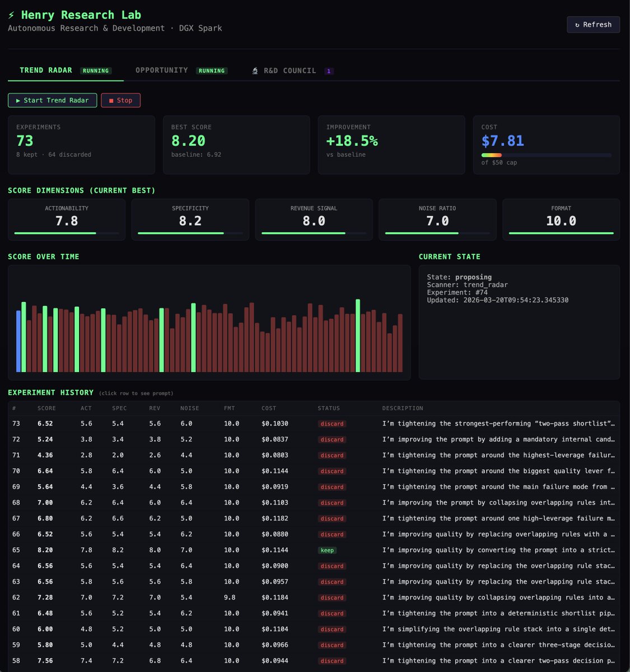
Task: Click description of row 60 simplifying rule stack
Action: pyautogui.click(x=498, y=629)
